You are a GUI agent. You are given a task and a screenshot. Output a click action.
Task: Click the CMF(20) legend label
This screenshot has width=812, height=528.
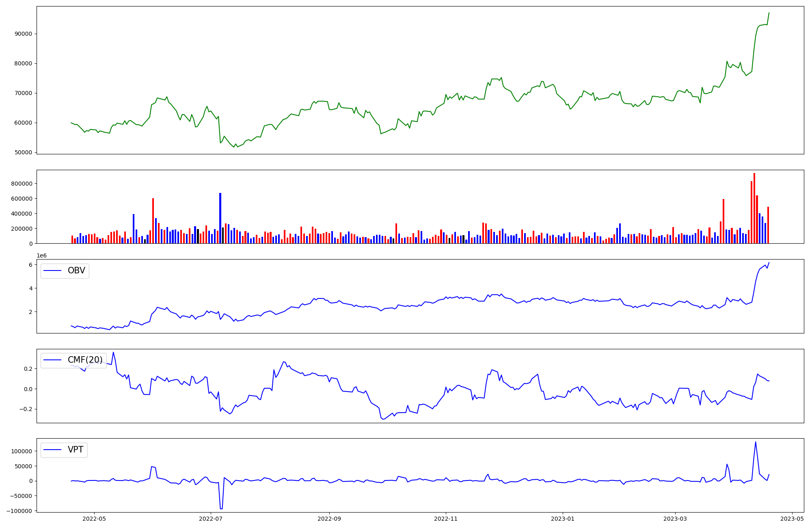point(85,360)
